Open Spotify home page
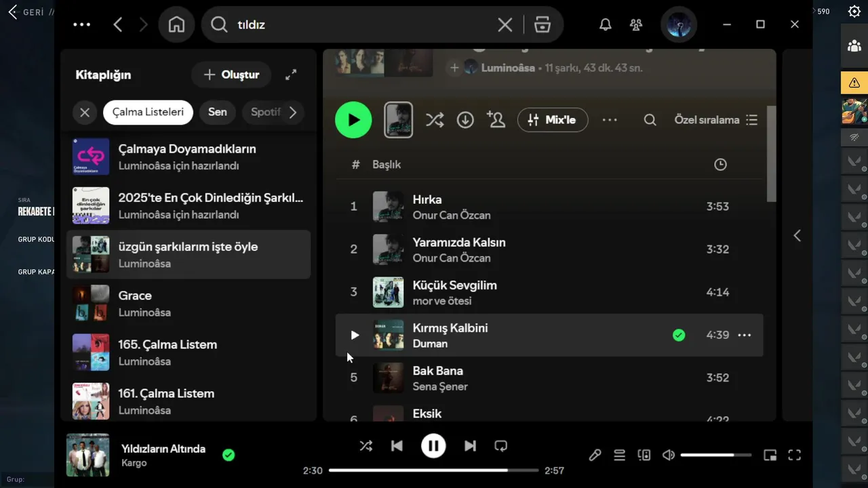 [176, 24]
